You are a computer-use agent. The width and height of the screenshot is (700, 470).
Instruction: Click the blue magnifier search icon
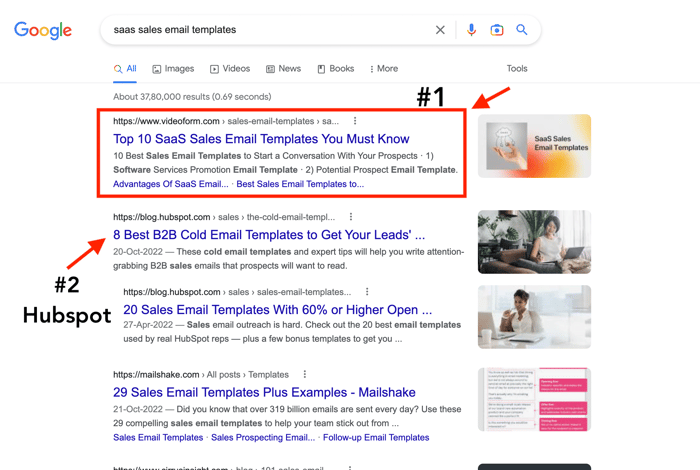[521, 30]
